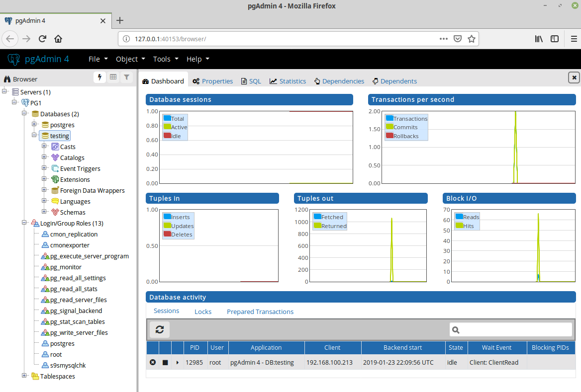
Task: Cancel the active query for PID 12985
Action: coord(165,362)
